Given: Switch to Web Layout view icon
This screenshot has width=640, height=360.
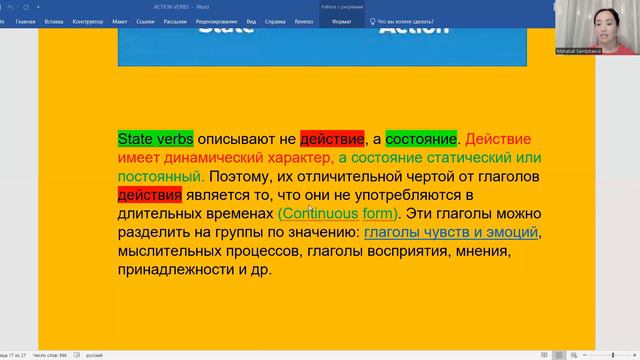Looking at the screenshot, I should pyautogui.click(x=574, y=355).
